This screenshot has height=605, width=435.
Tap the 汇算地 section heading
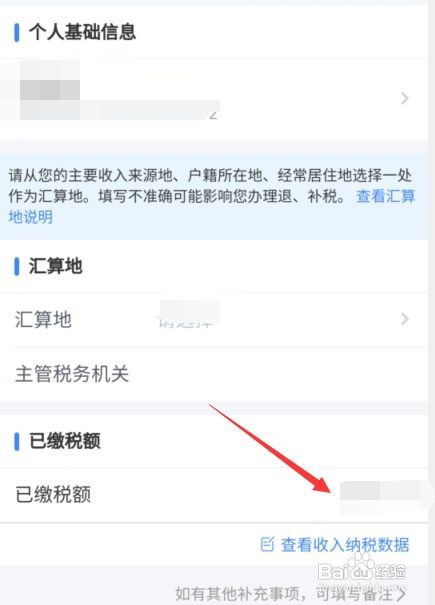point(56,266)
